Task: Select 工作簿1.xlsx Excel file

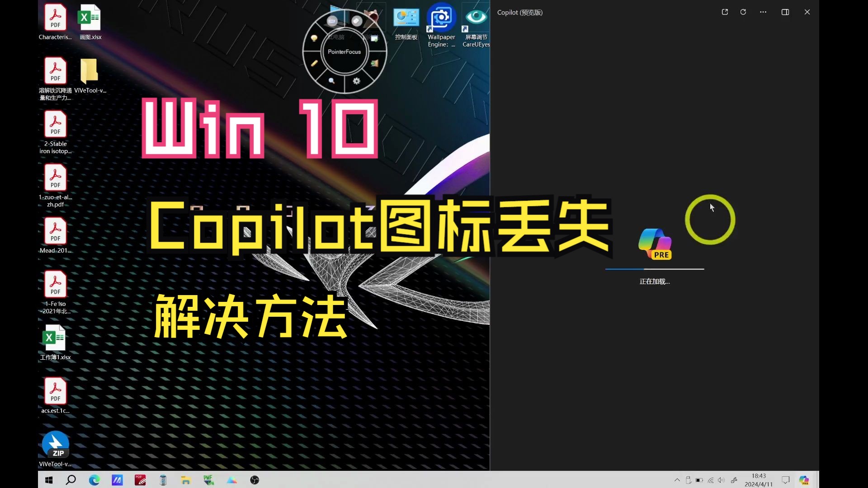Action: point(55,343)
